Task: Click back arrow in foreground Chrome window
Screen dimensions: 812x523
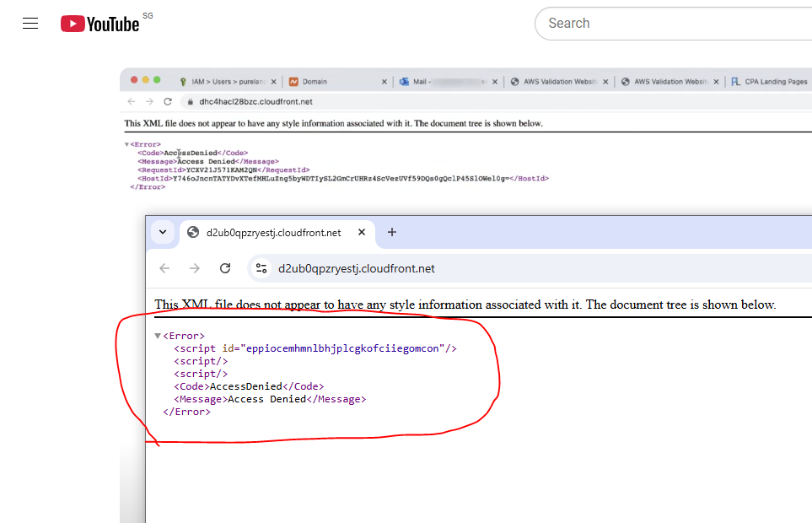Action: [164, 268]
